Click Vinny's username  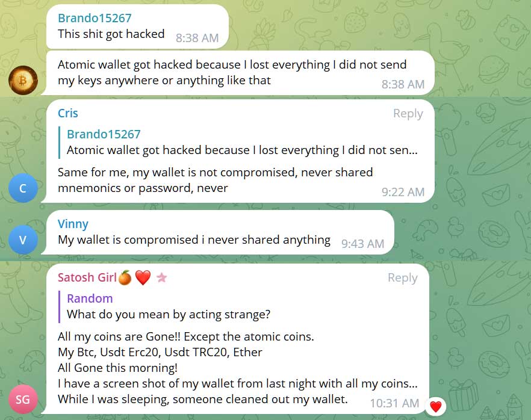tap(73, 224)
